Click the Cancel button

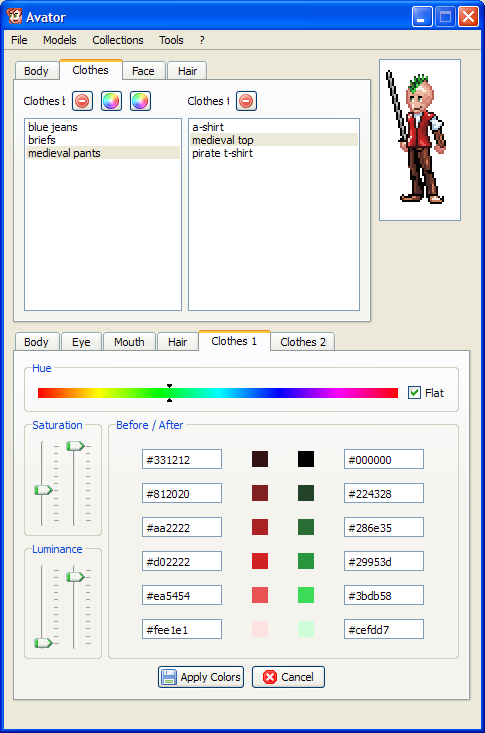288,677
